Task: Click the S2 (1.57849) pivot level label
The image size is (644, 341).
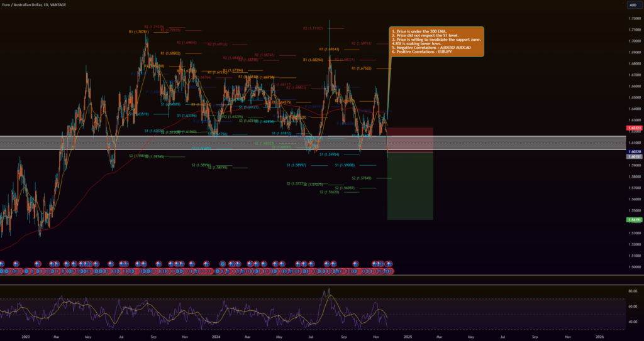Action: pyautogui.click(x=362, y=178)
